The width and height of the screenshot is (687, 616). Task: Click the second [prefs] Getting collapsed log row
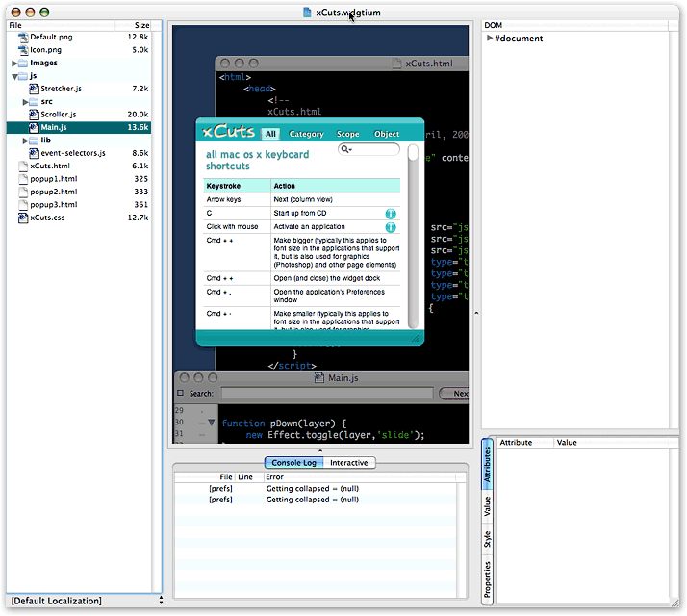coord(316,500)
